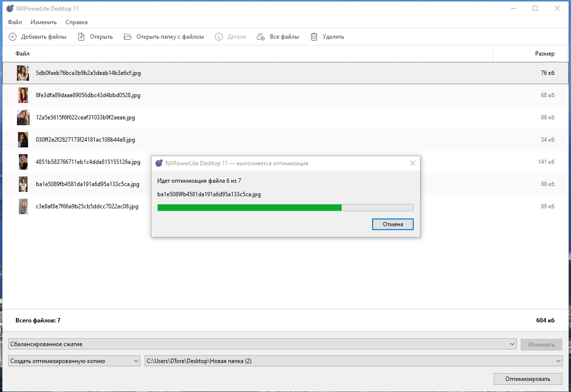Click the file name shown in the progress dialog
The image size is (571, 392).
coord(209,194)
